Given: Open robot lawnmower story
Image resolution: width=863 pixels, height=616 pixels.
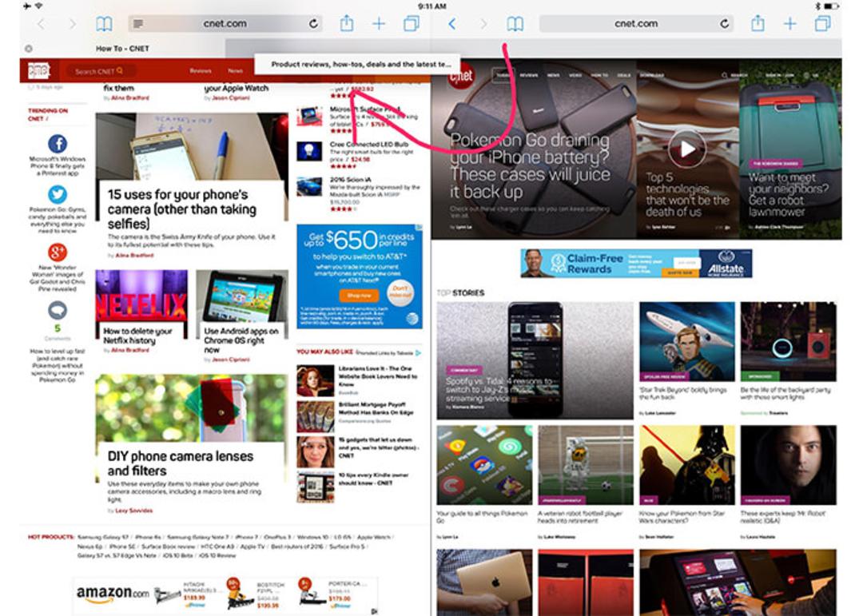Looking at the screenshot, I should click(x=788, y=194).
